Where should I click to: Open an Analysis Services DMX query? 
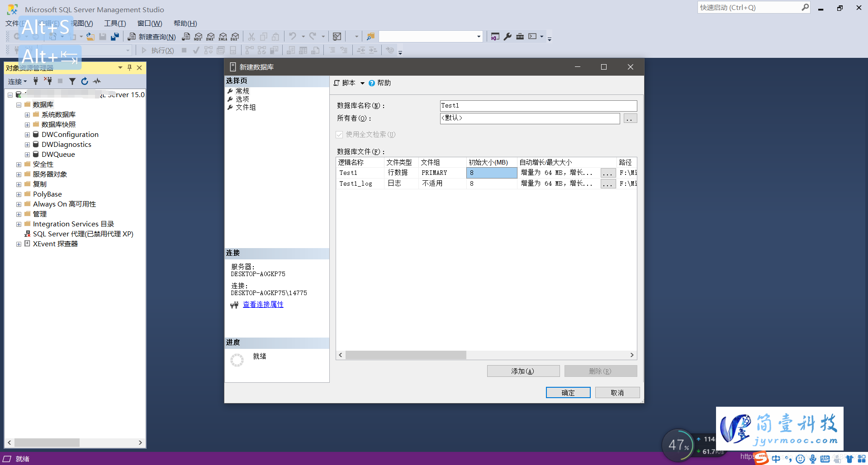tap(210, 37)
